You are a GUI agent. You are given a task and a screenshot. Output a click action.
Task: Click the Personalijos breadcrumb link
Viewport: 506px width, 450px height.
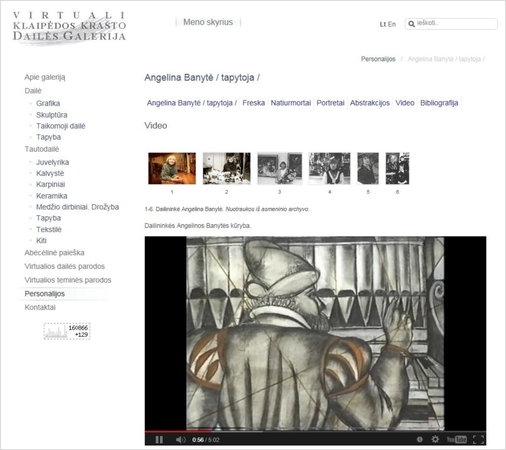378,59
